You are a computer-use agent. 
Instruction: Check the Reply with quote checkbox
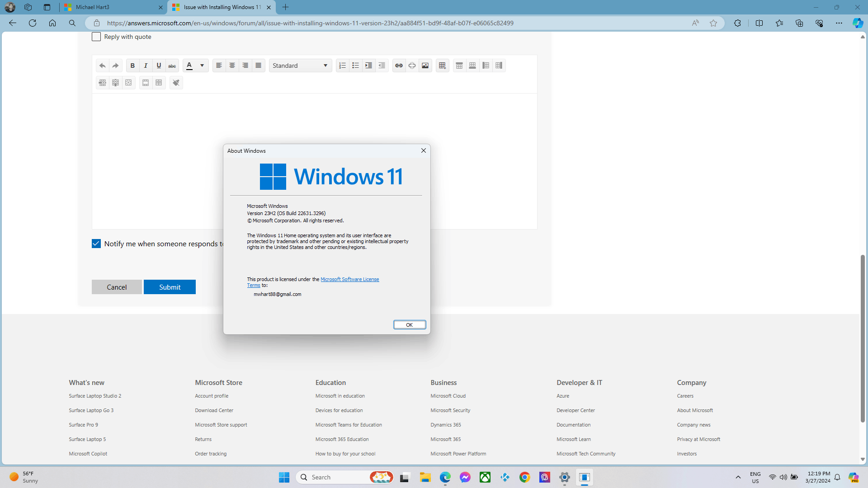point(96,37)
